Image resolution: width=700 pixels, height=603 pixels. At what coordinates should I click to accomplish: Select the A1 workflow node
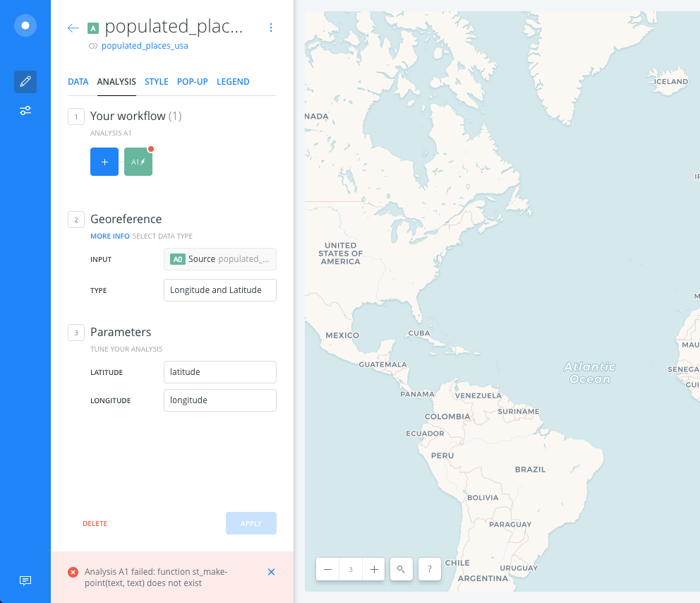(x=138, y=162)
